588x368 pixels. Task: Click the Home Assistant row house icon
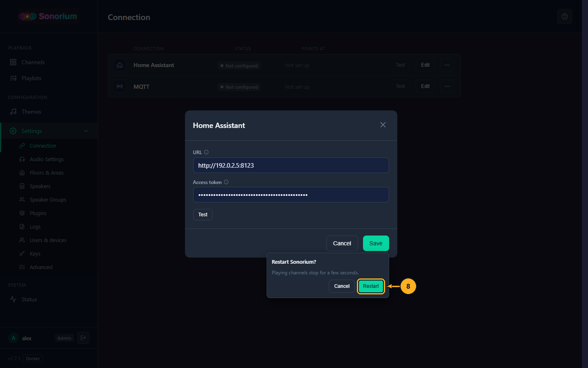click(120, 65)
